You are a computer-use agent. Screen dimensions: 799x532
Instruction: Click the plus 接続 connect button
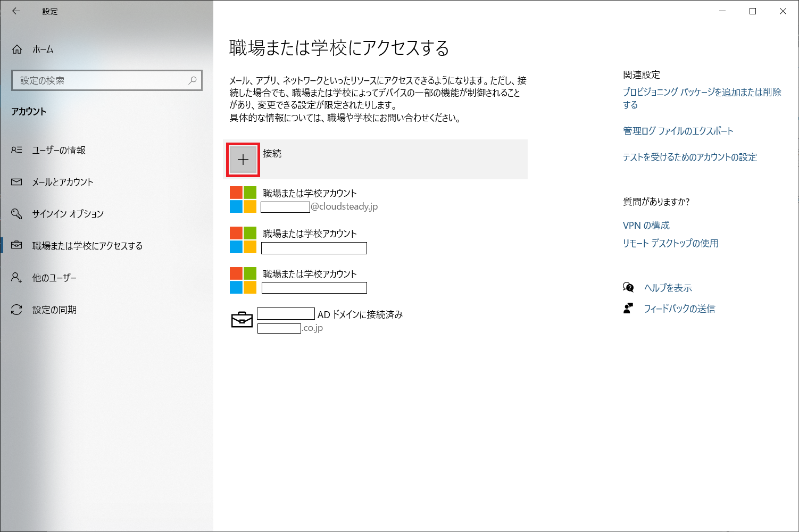tap(243, 160)
